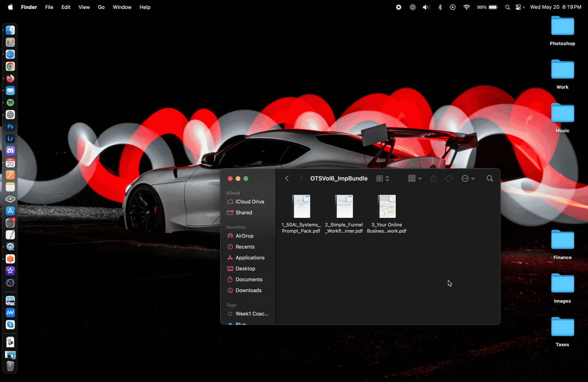Open the Now Playing menu bar icon
The image size is (588, 382).
click(453, 7)
